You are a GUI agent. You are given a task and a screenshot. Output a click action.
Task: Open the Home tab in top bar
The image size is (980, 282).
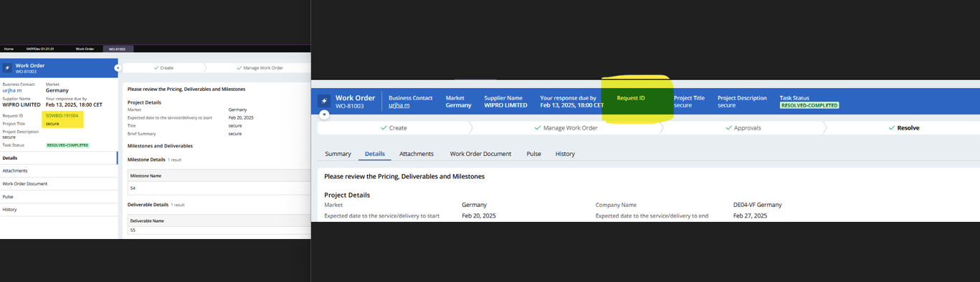pos(9,49)
